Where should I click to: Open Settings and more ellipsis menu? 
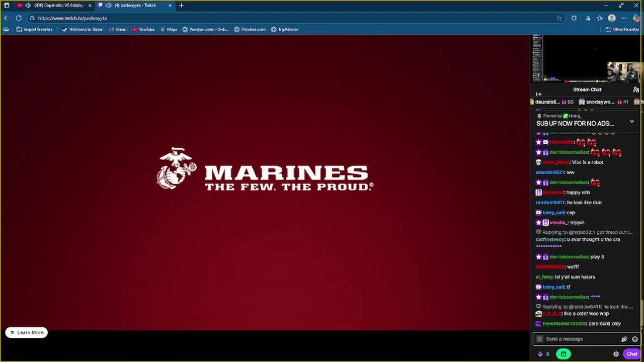click(x=624, y=18)
